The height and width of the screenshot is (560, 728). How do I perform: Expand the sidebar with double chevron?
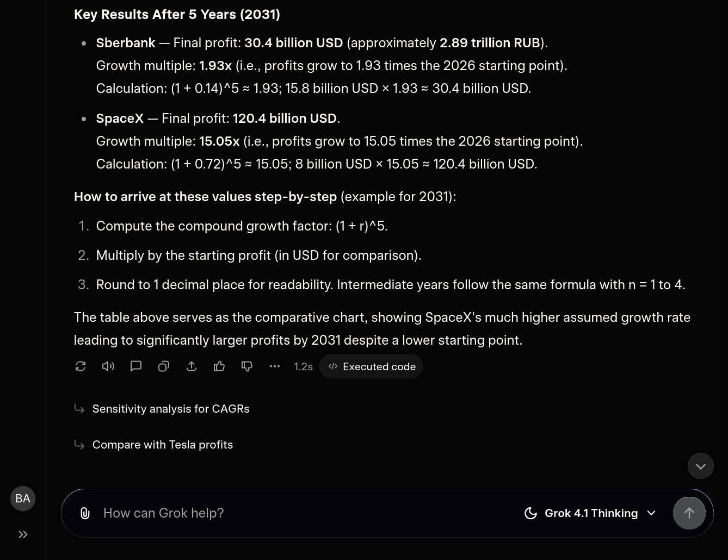point(23,534)
